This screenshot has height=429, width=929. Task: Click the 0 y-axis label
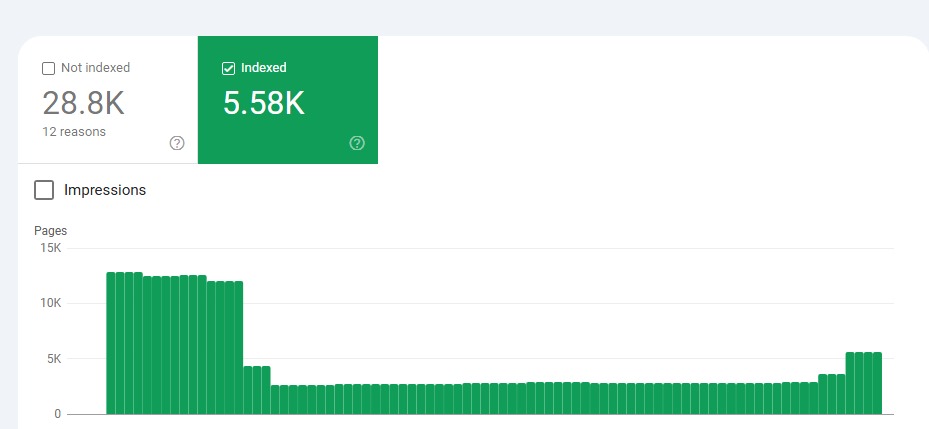pyautogui.click(x=58, y=414)
